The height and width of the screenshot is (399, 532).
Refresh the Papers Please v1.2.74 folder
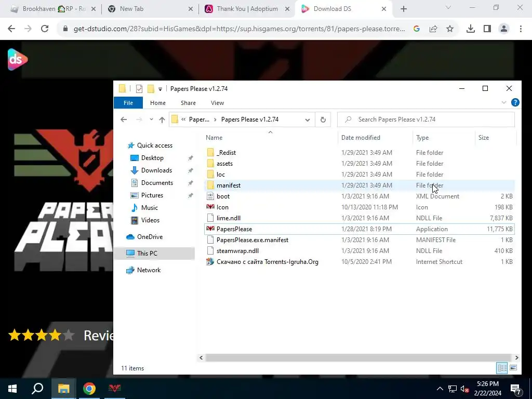click(x=323, y=119)
